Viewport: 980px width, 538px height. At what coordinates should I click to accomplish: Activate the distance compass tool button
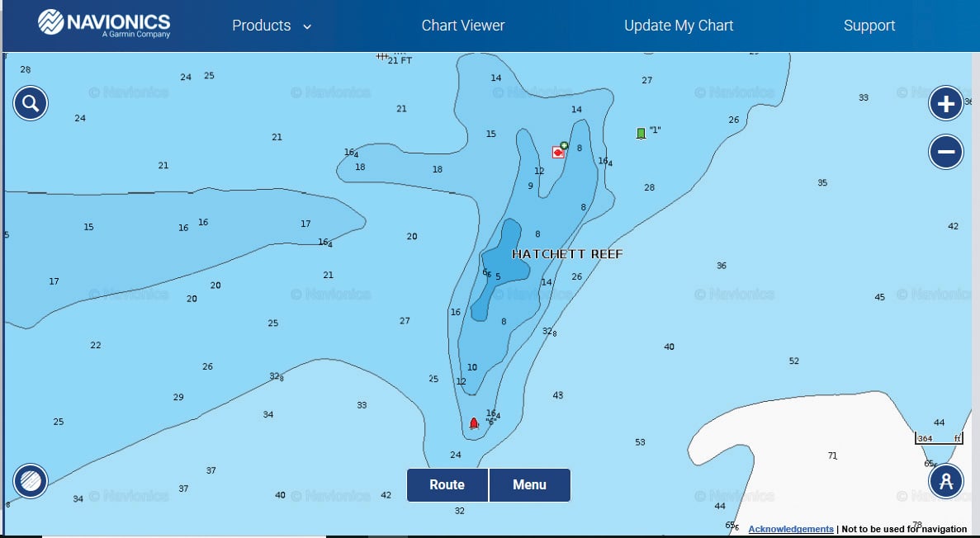point(945,480)
